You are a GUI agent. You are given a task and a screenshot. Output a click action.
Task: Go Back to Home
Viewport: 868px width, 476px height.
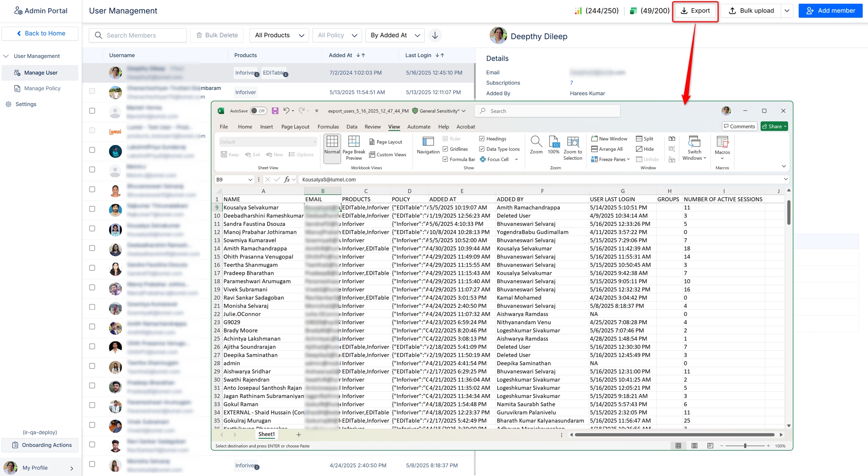pyautogui.click(x=40, y=34)
